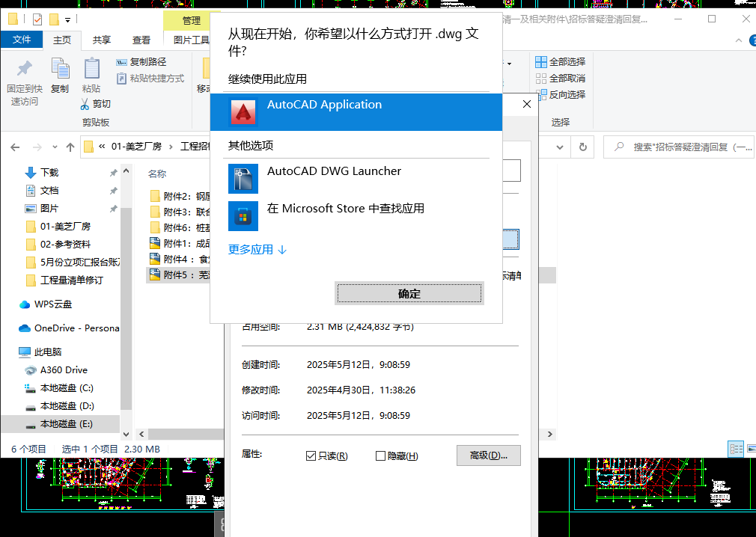Find an app in Microsoft Store
The height and width of the screenshot is (537, 756).
(356, 215)
